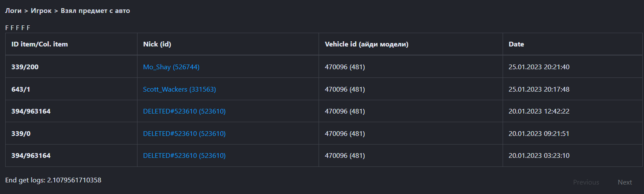Open the Scott_Wackers (331563) player link
The image size is (644, 194).
click(x=179, y=89)
